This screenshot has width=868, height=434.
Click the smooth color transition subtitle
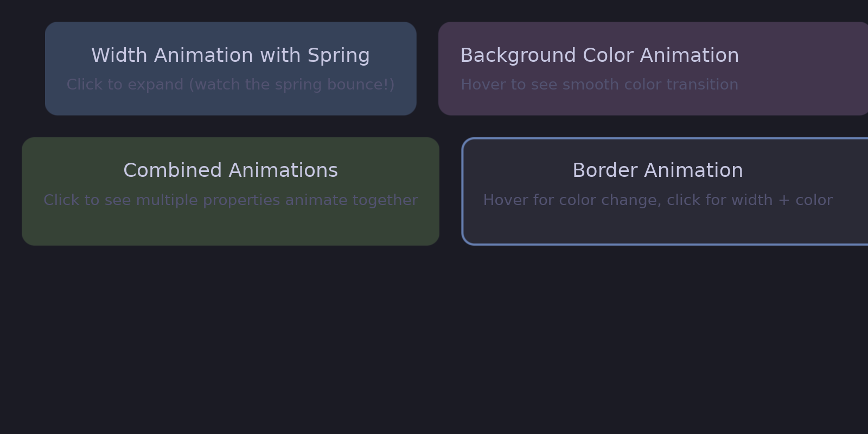(599, 85)
